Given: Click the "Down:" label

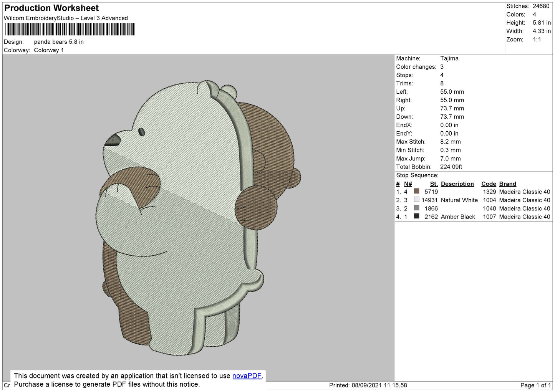Looking at the screenshot, I should coord(404,117).
